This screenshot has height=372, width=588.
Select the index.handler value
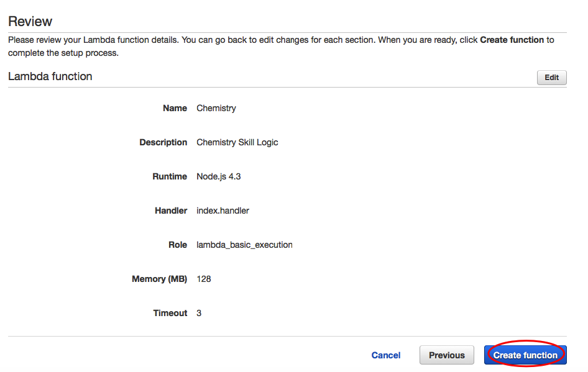click(223, 211)
